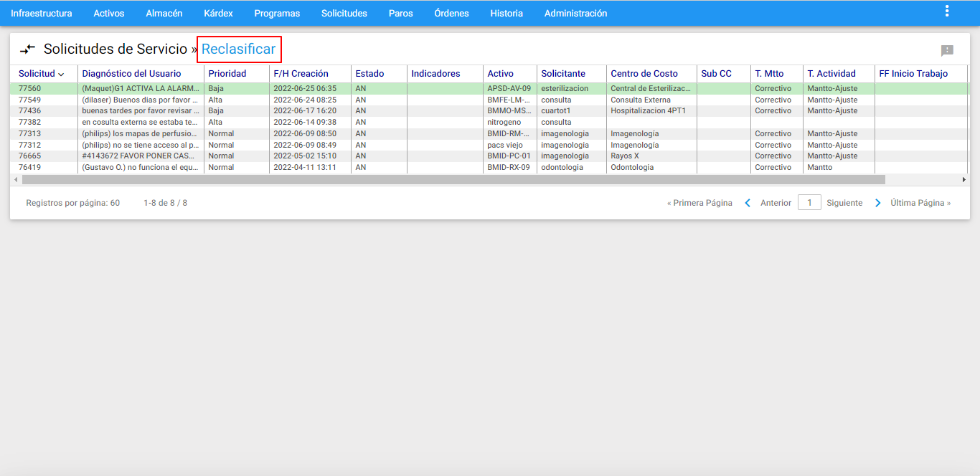Click the Anterior page link
This screenshot has height=476, width=980.
(776, 203)
